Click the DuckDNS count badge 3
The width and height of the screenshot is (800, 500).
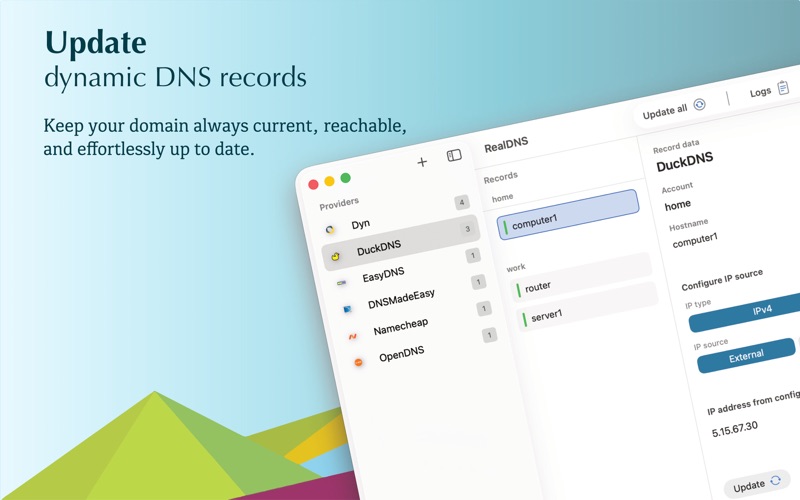pos(467,229)
